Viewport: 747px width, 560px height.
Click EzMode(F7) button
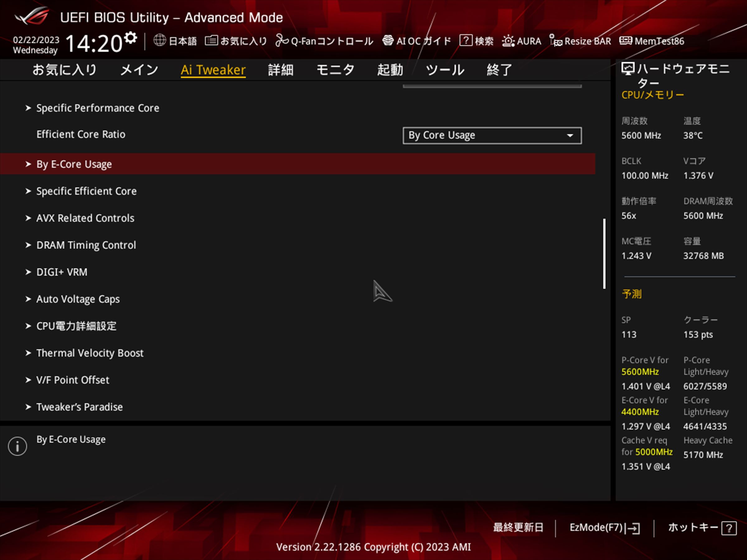click(604, 528)
